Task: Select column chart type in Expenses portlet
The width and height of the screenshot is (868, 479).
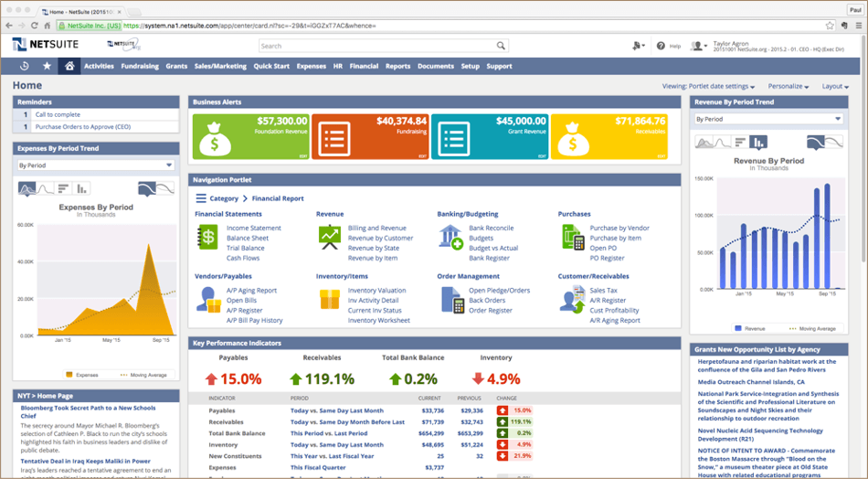Action: pyautogui.click(x=82, y=189)
